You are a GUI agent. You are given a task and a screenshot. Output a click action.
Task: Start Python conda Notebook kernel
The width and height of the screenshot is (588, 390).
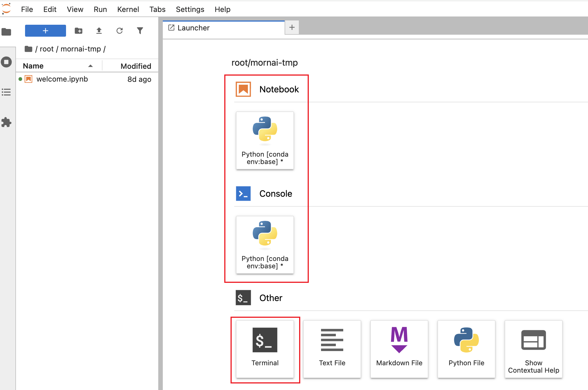[x=265, y=140]
